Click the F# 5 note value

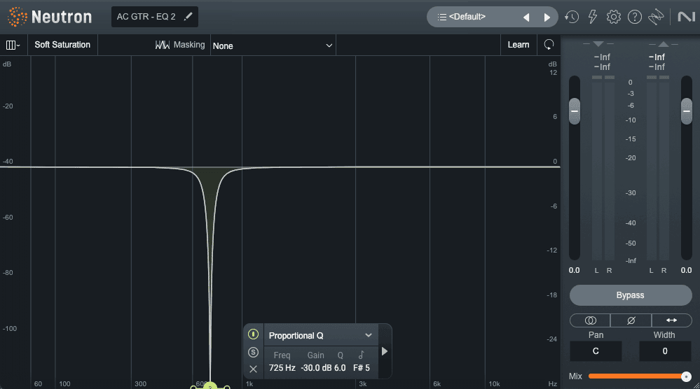(361, 368)
